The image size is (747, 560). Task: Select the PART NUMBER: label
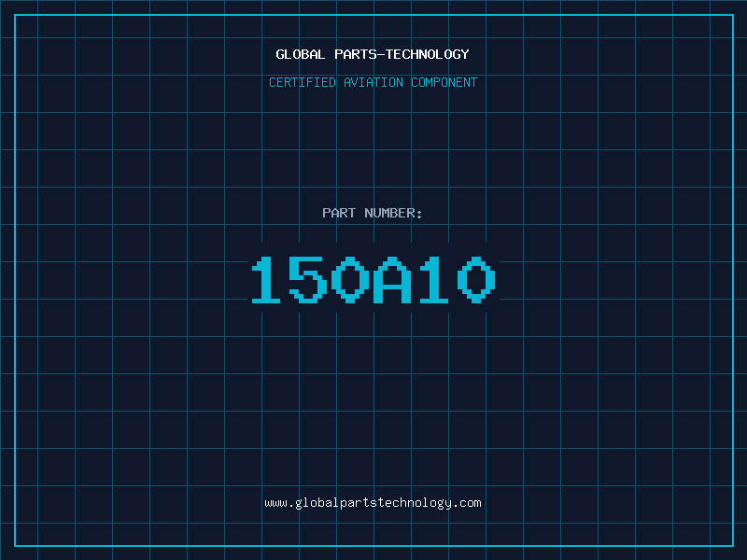pos(372,213)
